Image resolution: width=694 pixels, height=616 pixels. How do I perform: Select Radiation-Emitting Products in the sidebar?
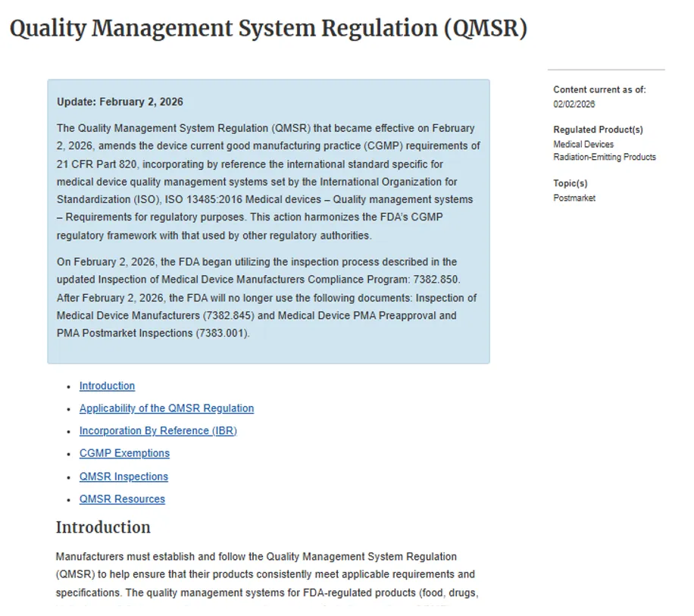click(x=604, y=157)
